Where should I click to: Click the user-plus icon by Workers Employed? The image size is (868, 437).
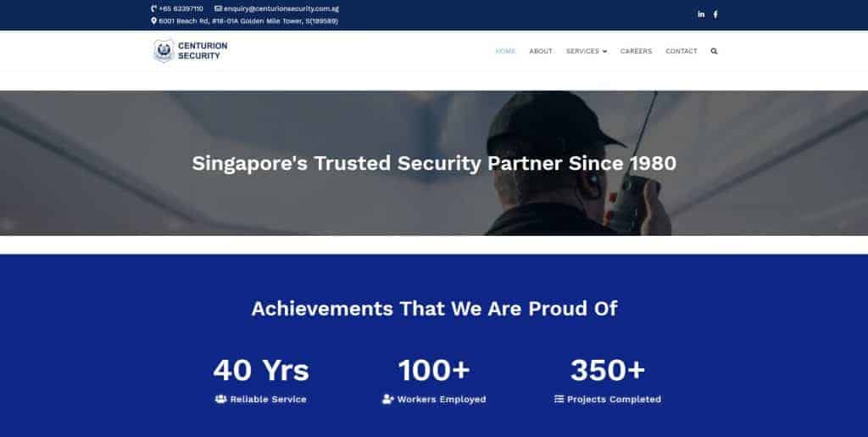click(x=388, y=399)
